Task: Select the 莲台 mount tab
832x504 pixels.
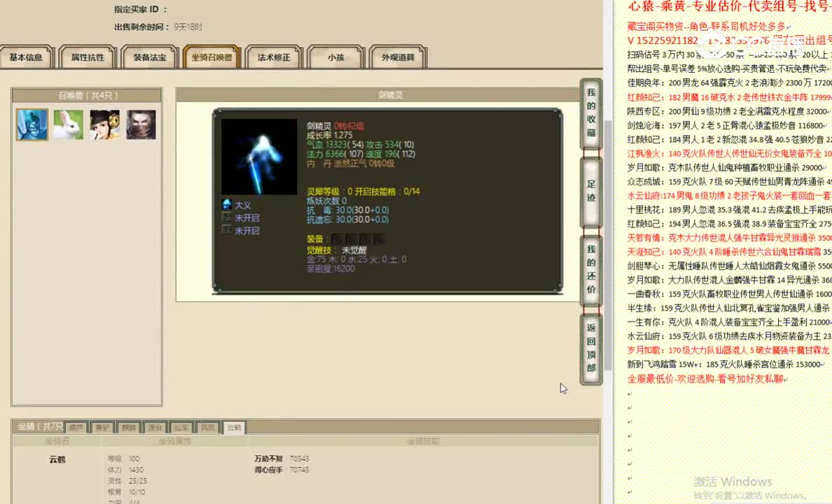Action: click(155, 428)
